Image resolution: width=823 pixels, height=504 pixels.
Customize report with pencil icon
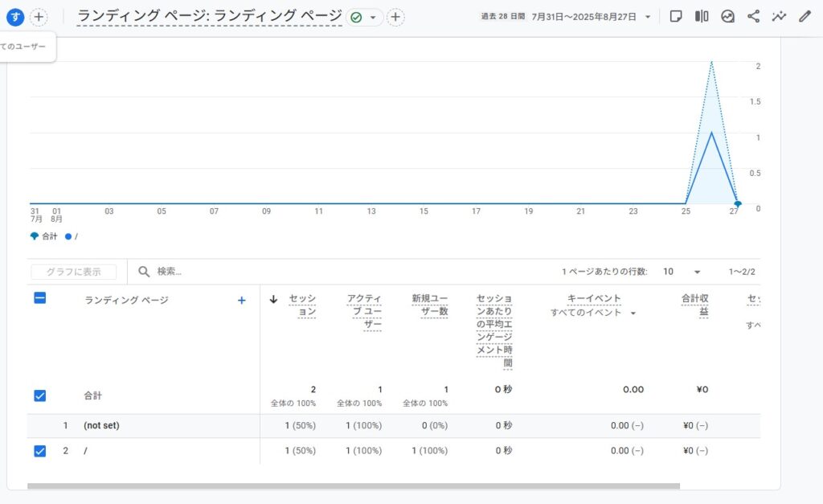pyautogui.click(x=805, y=17)
